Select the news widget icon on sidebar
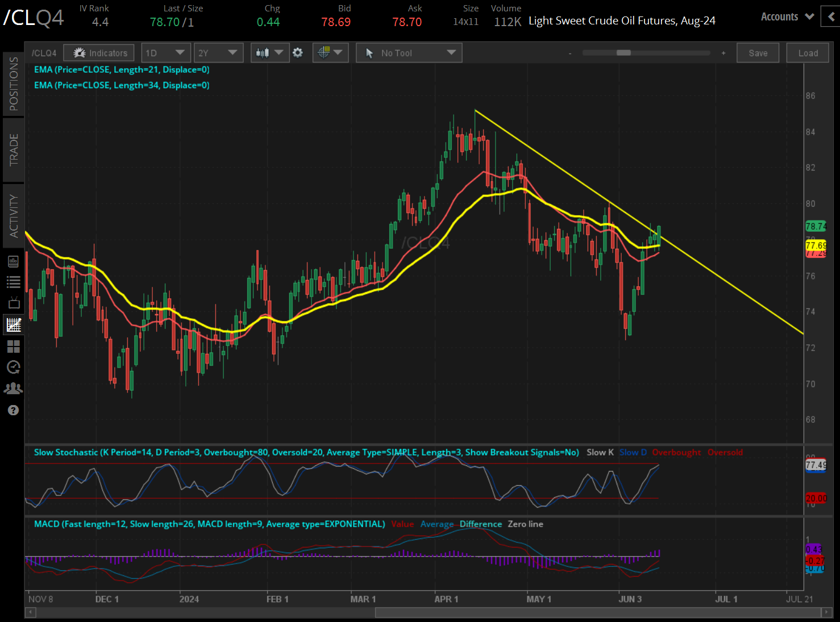The height and width of the screenshot is (622, 840). tap(14, 261)
